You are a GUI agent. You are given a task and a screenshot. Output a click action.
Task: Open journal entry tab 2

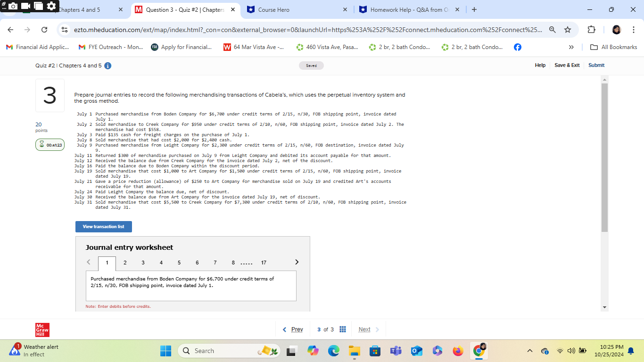coord(125,263)
